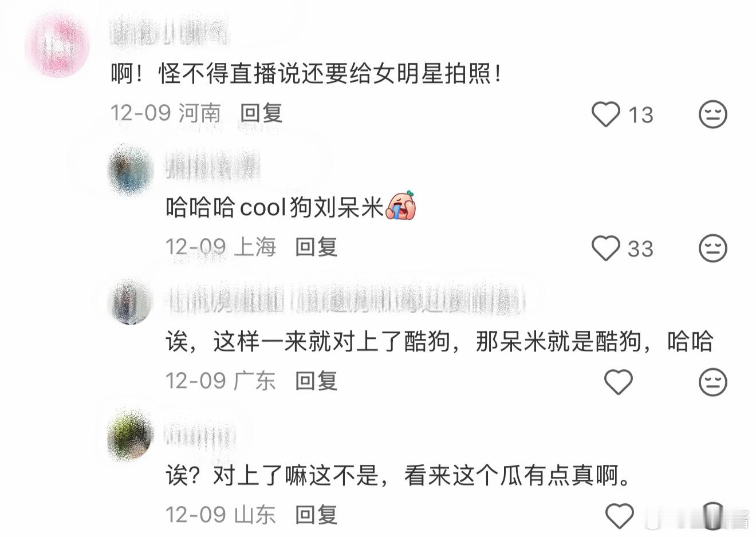The width and height of the screenshot is (756, 537).
Task: Tap the heart on the 山东 reply
Action: click(619, 516)
